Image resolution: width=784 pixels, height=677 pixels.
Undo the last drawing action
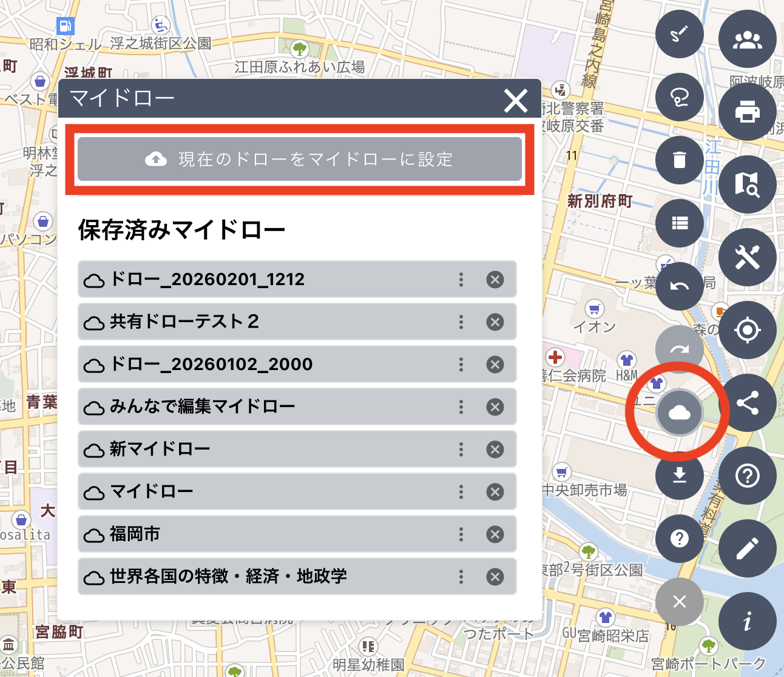pos(679,286)
